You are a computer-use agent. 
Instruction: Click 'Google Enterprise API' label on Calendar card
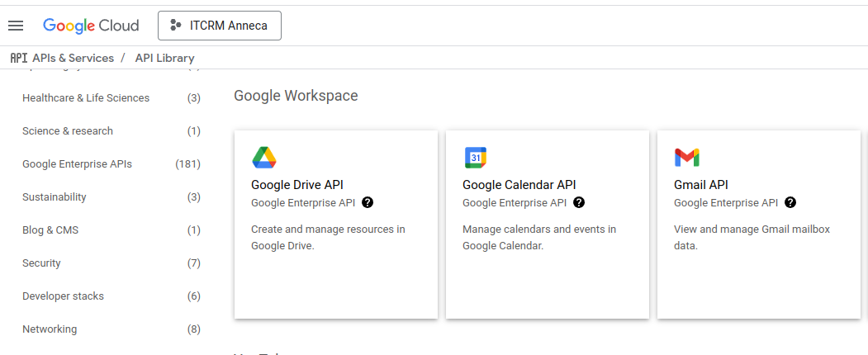pyautogui.click(x=515, y=203)
